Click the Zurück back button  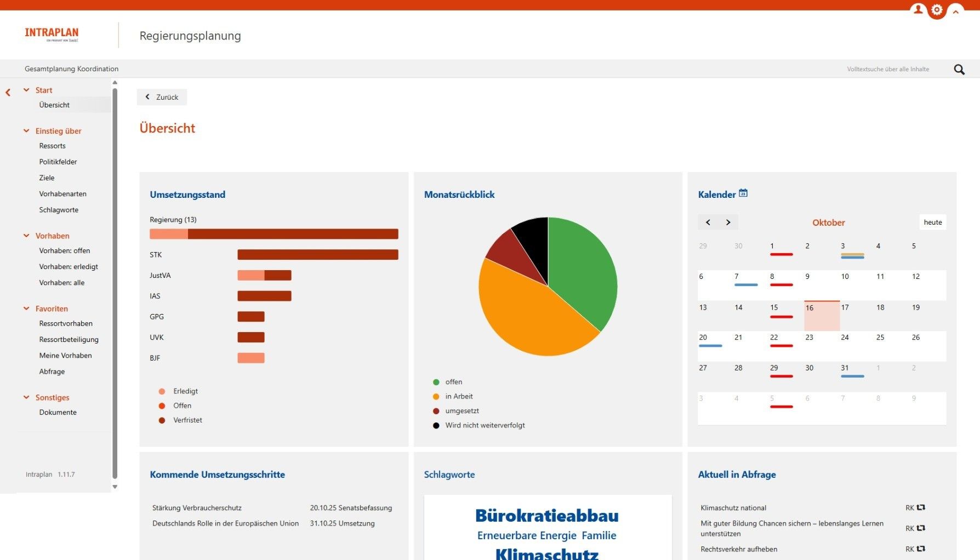162,97
